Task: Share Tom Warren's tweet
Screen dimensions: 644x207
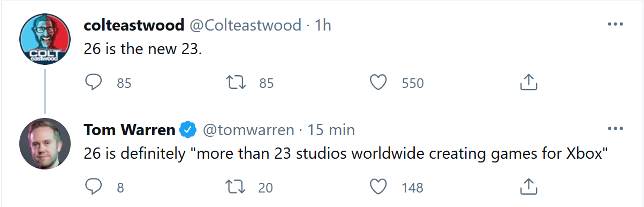Action: [x=528, y=187]
